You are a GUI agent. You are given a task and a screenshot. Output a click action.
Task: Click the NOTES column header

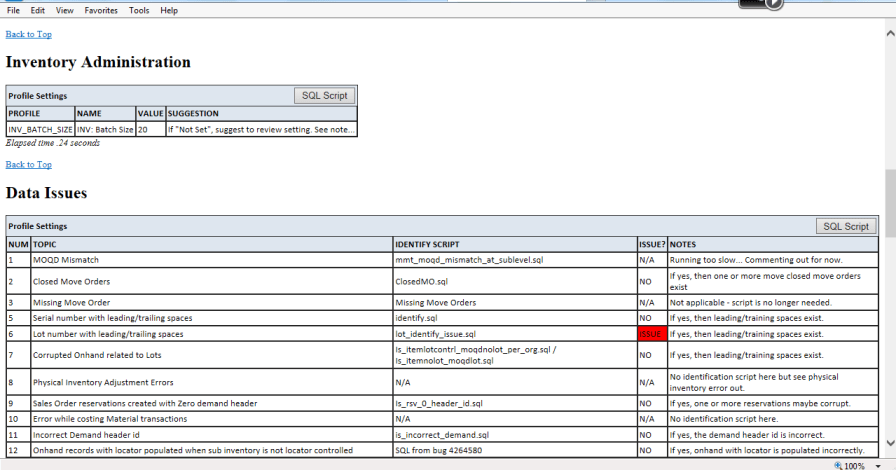click(773, 244)
